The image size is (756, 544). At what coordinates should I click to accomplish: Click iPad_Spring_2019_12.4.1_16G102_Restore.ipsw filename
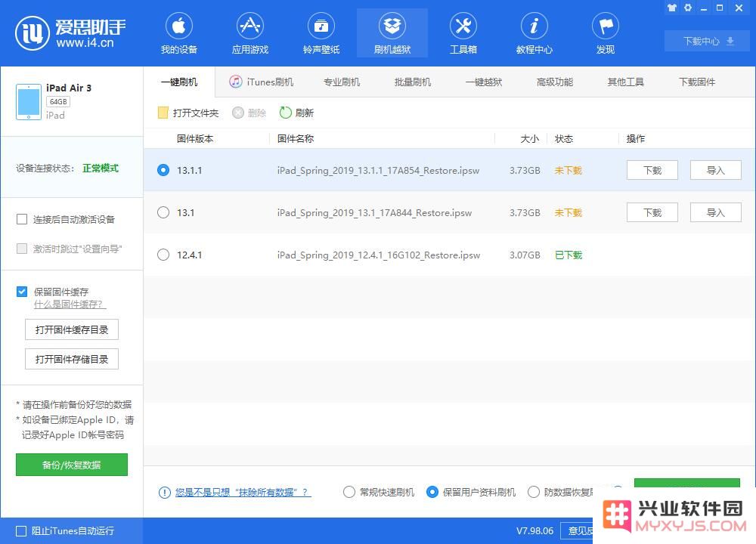click(x=379, y=255)
